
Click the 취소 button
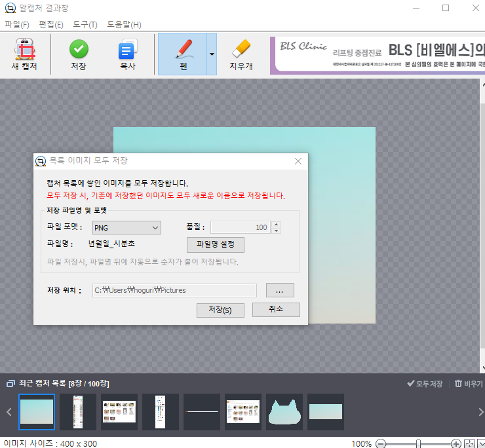pos(276,310)
